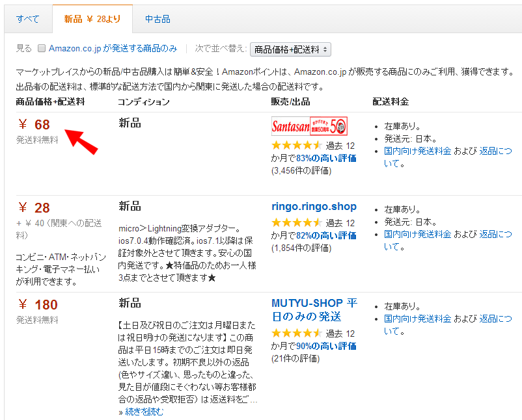This screenshot has width=522, height=420.
Task: Click the ＋￥40 関東への配送料 text
Action: pyautogui.click(x=59, y=229)
